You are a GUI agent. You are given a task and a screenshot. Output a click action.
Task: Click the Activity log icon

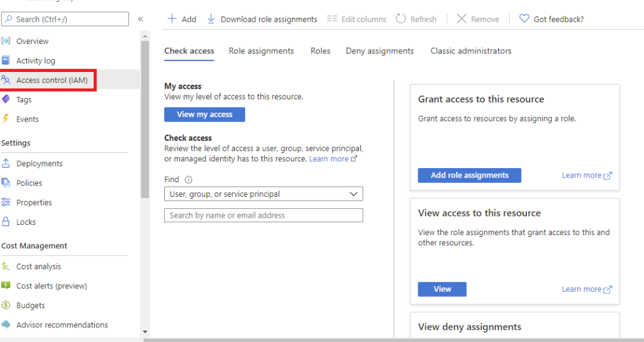6,61
